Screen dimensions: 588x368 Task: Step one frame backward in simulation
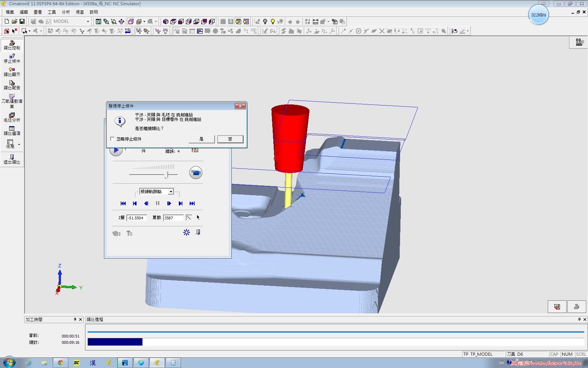pyautogui.click(x=146, y=203)
